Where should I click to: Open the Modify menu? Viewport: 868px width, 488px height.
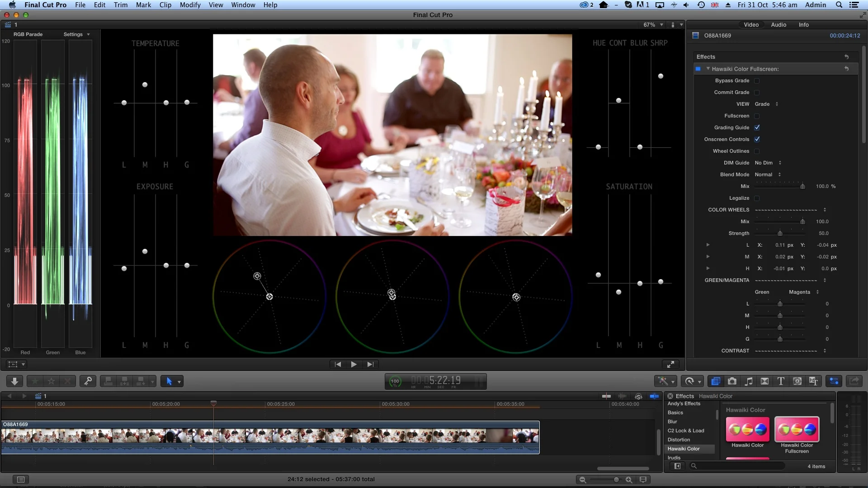coord(190,5)
